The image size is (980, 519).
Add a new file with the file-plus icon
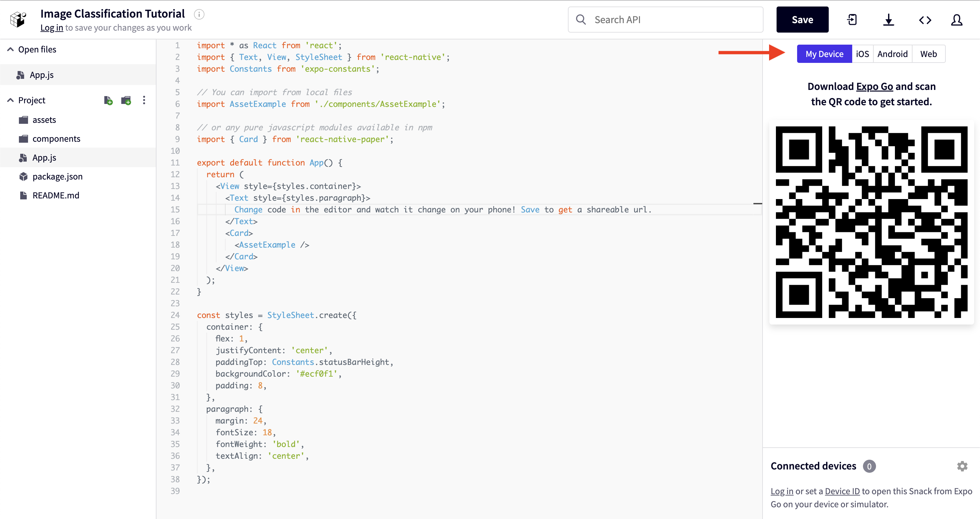click(108, 100)
